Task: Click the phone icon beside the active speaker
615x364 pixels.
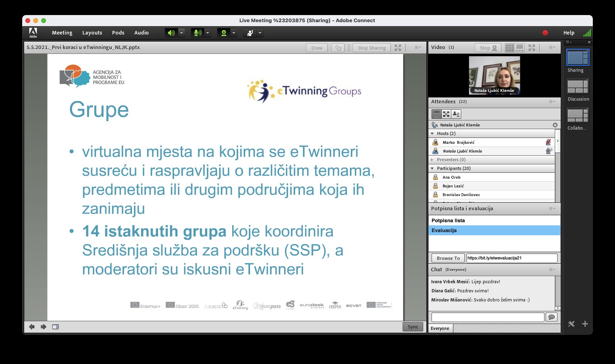Action: (x=435, y=125)
